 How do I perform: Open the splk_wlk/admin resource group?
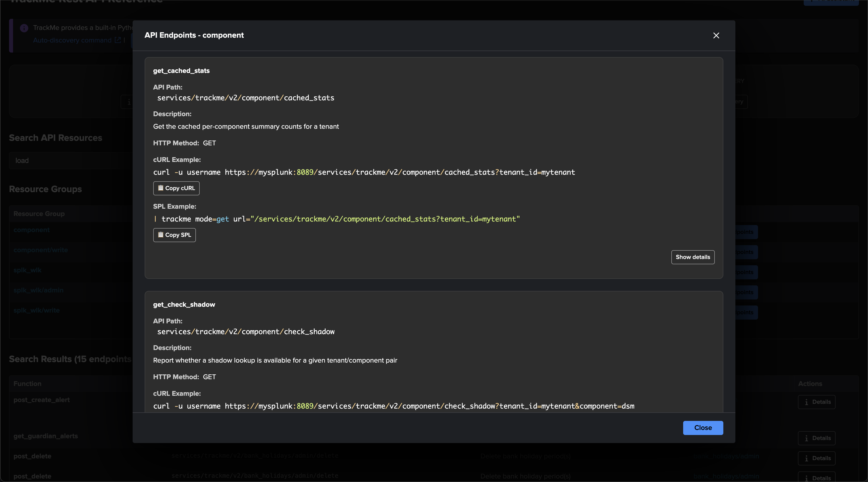coord(38,290)
